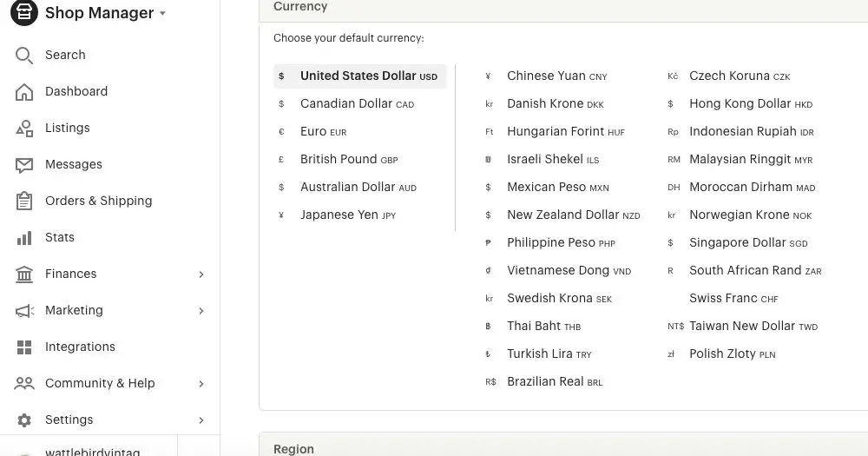Select Japanese Yen currency option
The image size is (868, 456).
(x=339, y=215)
